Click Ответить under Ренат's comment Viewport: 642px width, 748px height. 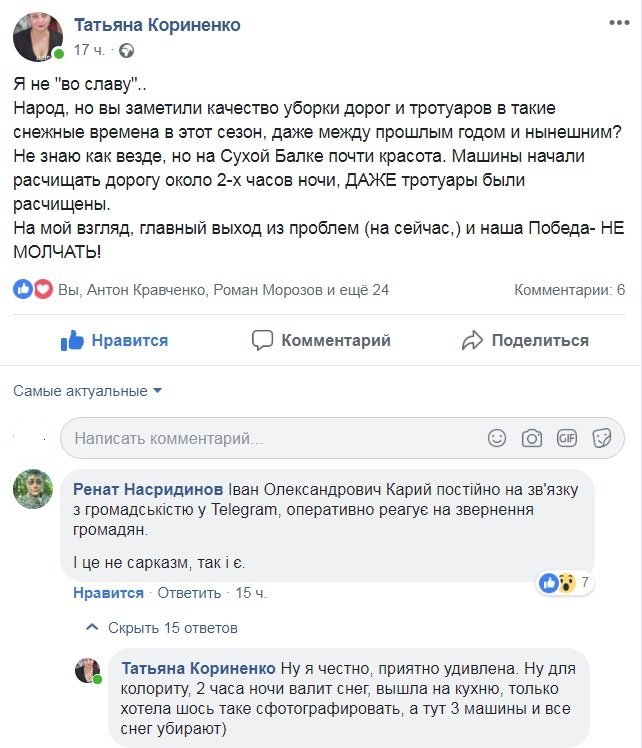(189, 593)
